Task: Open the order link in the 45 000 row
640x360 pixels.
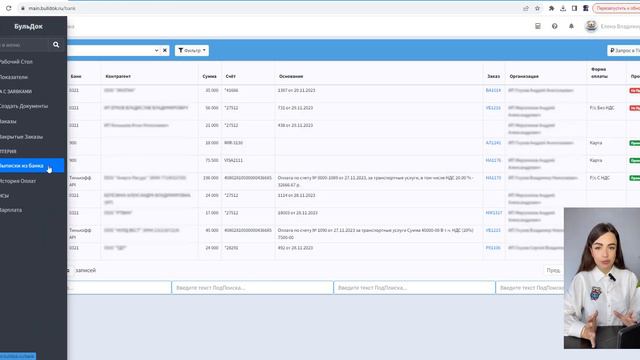Action: click(x=493, y=230)
